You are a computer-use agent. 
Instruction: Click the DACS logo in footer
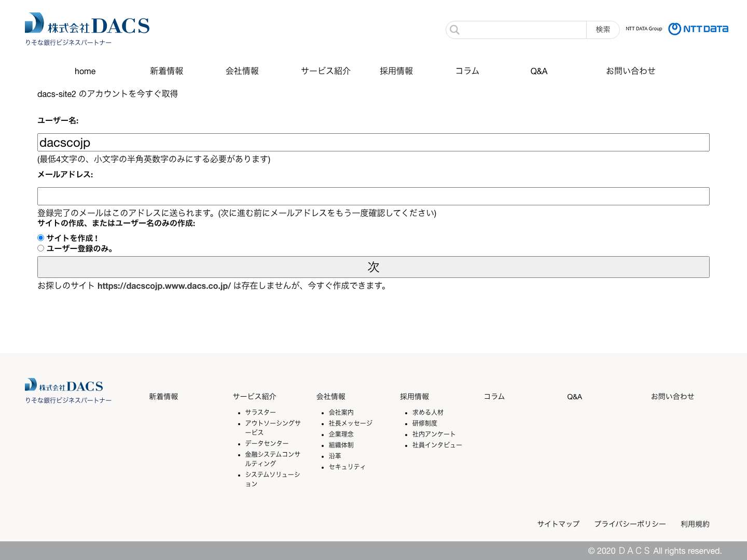[63, 386]
